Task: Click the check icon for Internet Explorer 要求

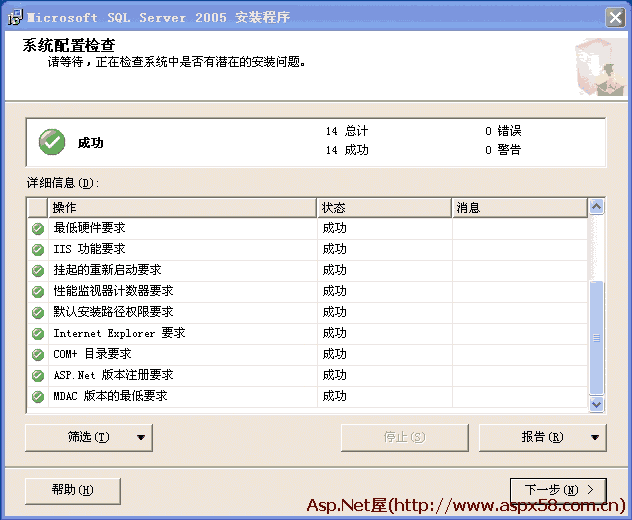Action: click(x=38, y=333)
